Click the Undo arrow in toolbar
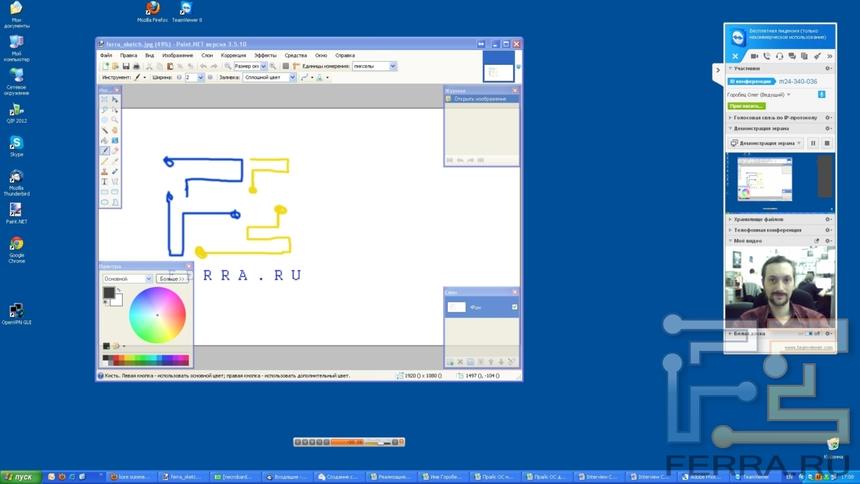This screenshot has width=860, height=484. [202, 66]
